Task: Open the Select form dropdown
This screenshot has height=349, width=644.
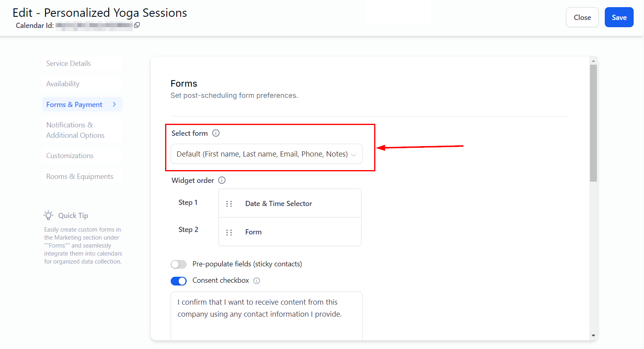Action: point(266,154)
